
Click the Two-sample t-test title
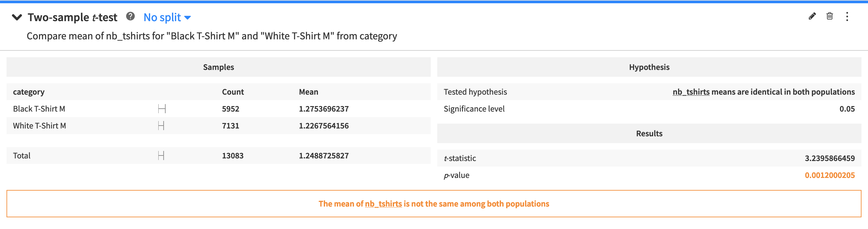pos(72,18)
